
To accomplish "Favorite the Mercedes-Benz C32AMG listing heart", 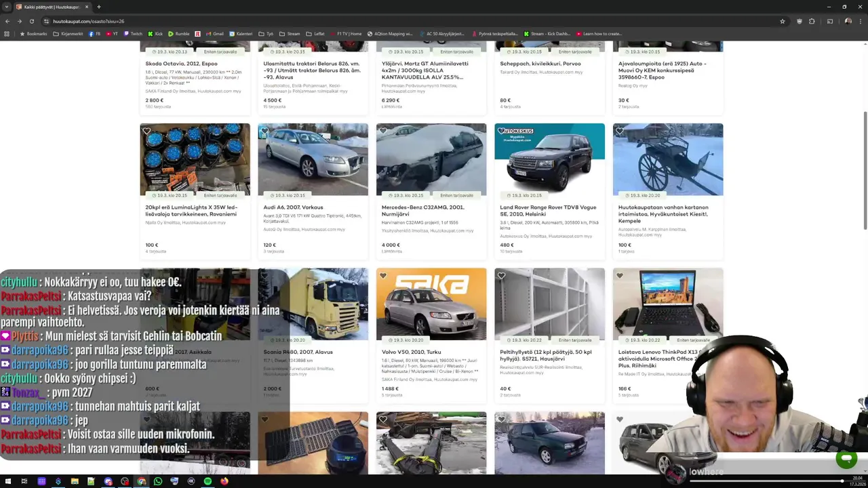I will 383,131.
